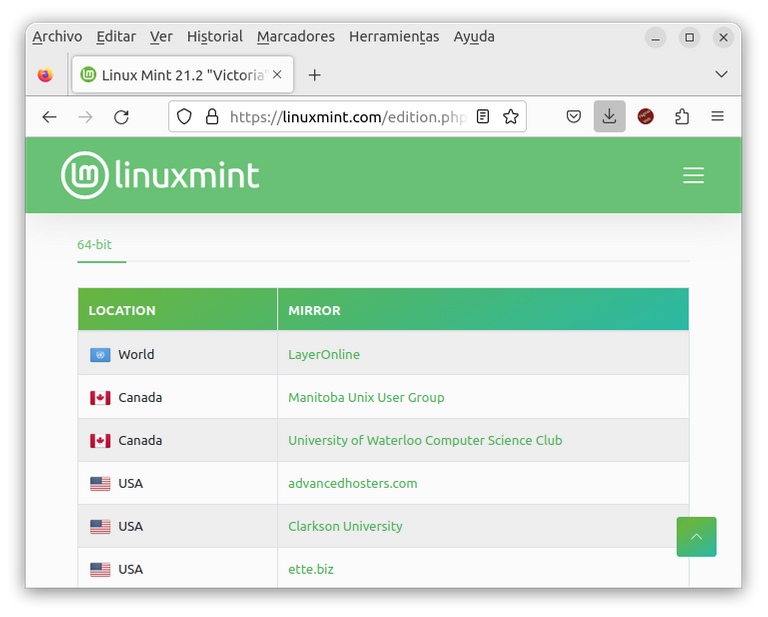Image resolution: width=768 pixels, height=617 pixels.
Task: Go back to previous page
Action: tap(49, 117)
